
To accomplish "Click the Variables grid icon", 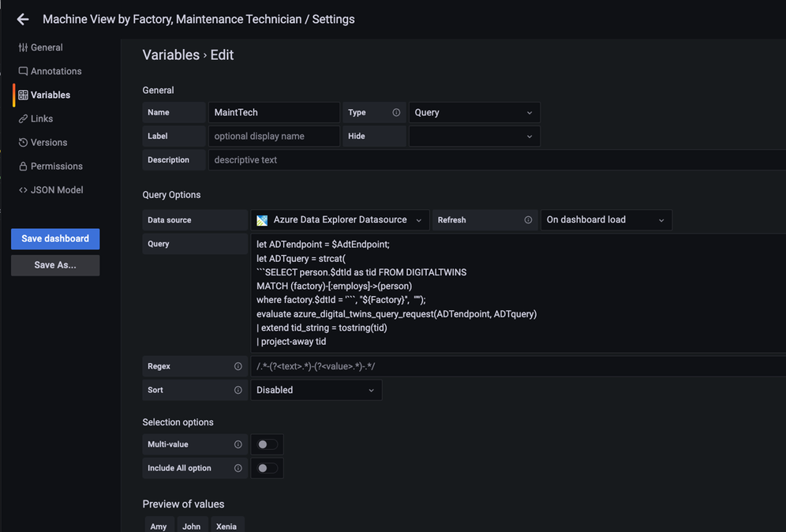I will tap(23, 95).
